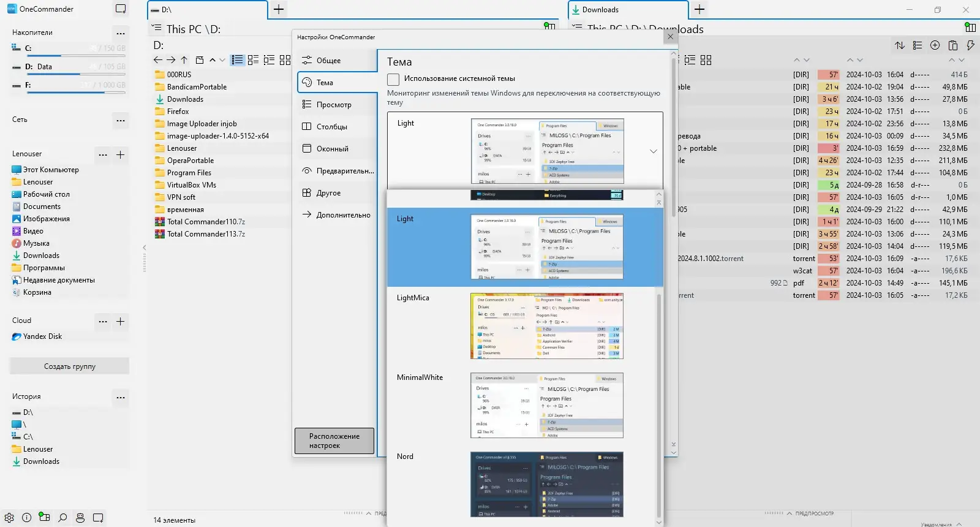Click the sort arrows icon in Downloads pane
Viewport: 980px width, 527px height.
pos(900,45)
